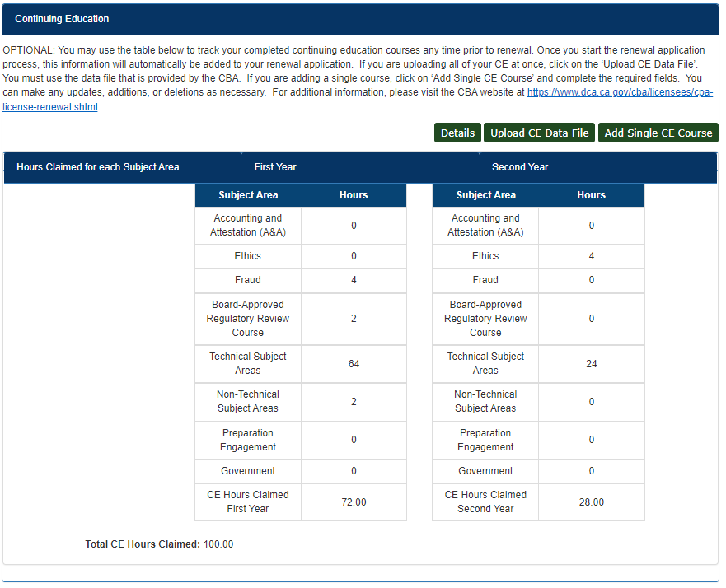
Task: Click the 100.00 total hours value
Action: 218,544
